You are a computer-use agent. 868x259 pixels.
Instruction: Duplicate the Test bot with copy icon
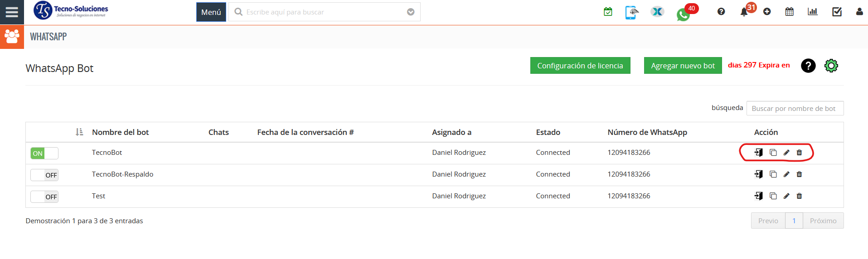[773, 196]
